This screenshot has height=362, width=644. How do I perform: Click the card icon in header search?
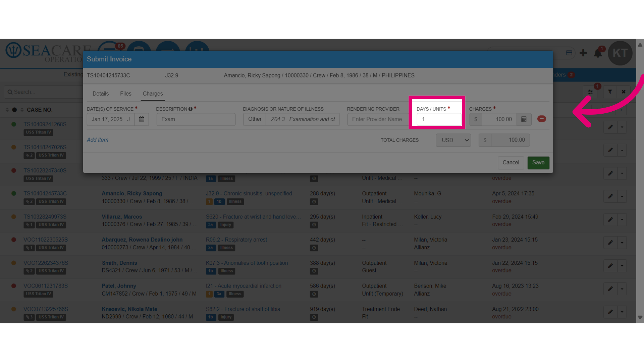(x=569, y=53)
